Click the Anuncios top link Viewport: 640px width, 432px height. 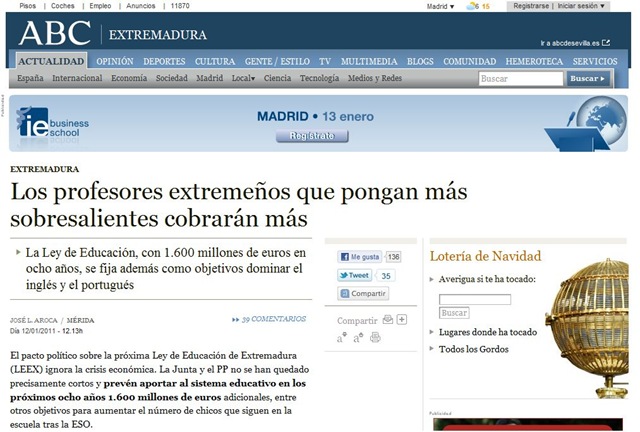[140, 6]
